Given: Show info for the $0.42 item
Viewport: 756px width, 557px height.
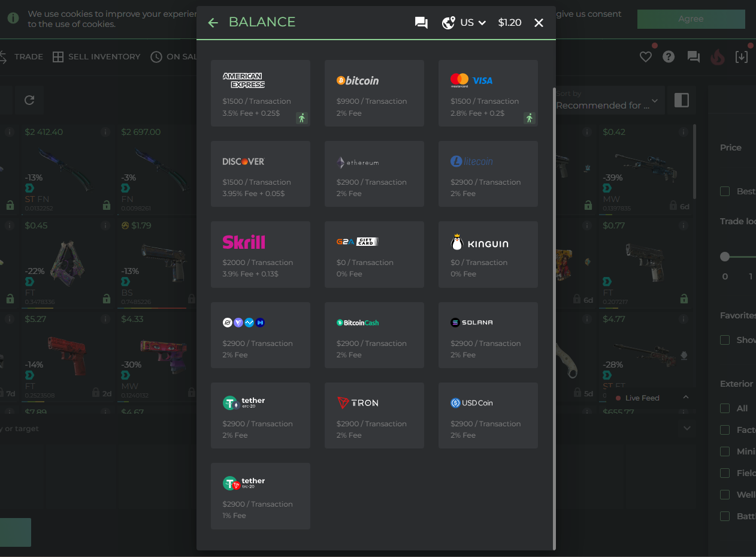Looking at the screenshot, I should click(684, 132).
